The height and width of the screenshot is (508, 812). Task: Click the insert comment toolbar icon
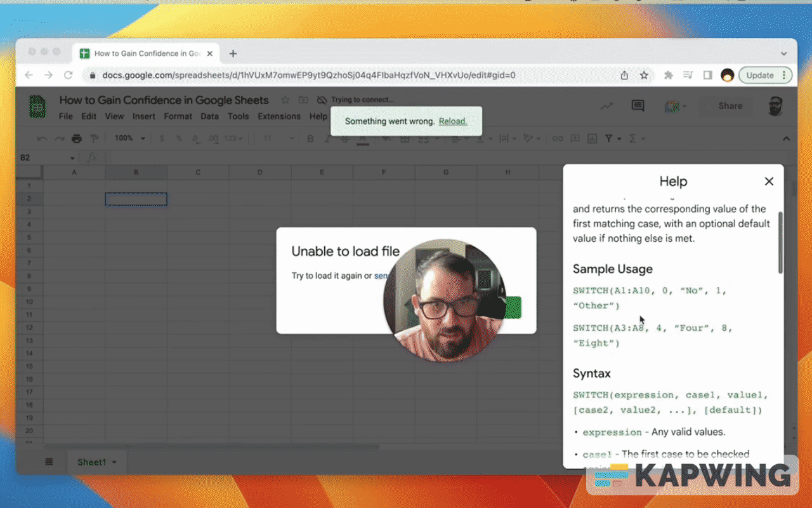point(575,138)
